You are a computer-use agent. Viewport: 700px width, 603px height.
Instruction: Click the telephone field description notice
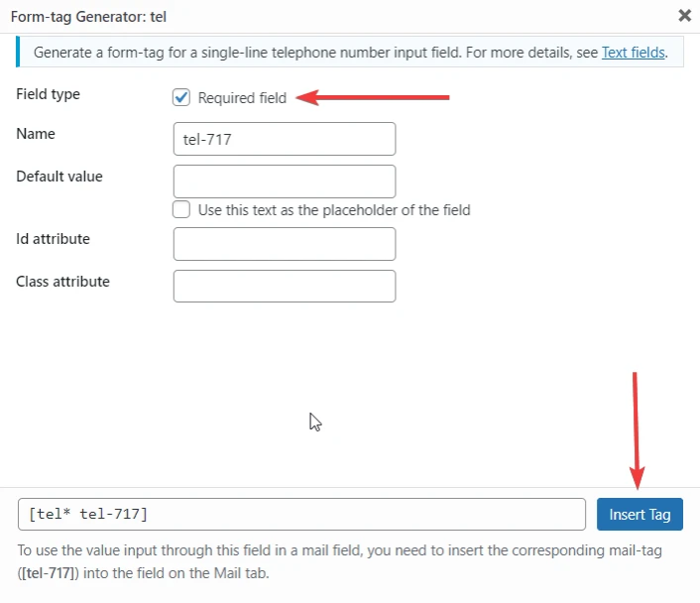350,52
